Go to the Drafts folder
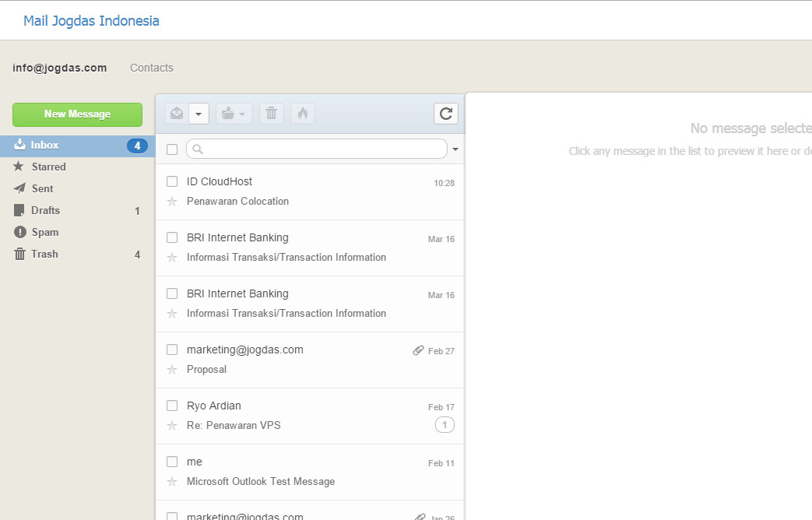 pyautogui.click(x=45, y=210)
